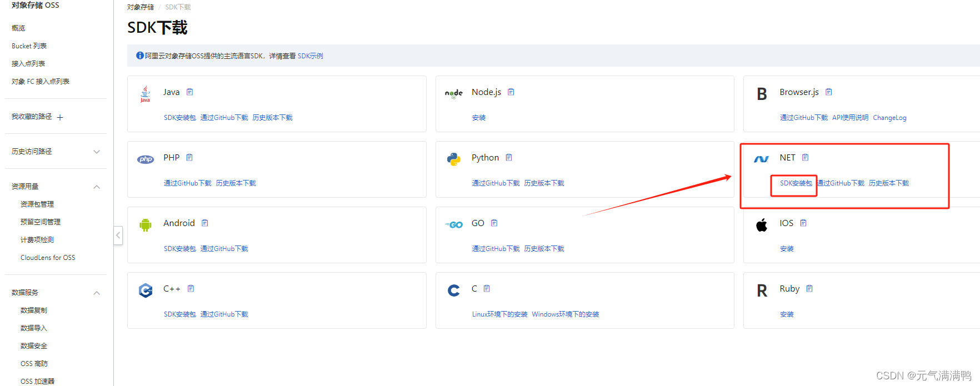Viewport: 980px width, 386px height.
Task: Open the Android document icon
Action: 205,223
